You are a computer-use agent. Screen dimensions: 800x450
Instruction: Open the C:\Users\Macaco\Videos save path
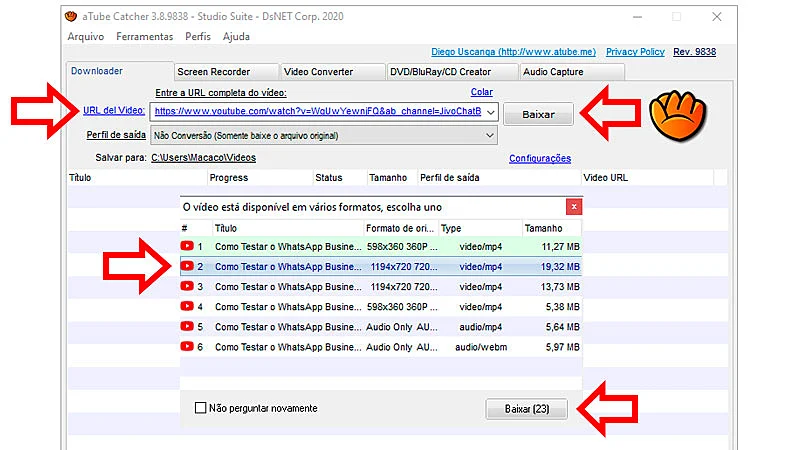[203, 158]
